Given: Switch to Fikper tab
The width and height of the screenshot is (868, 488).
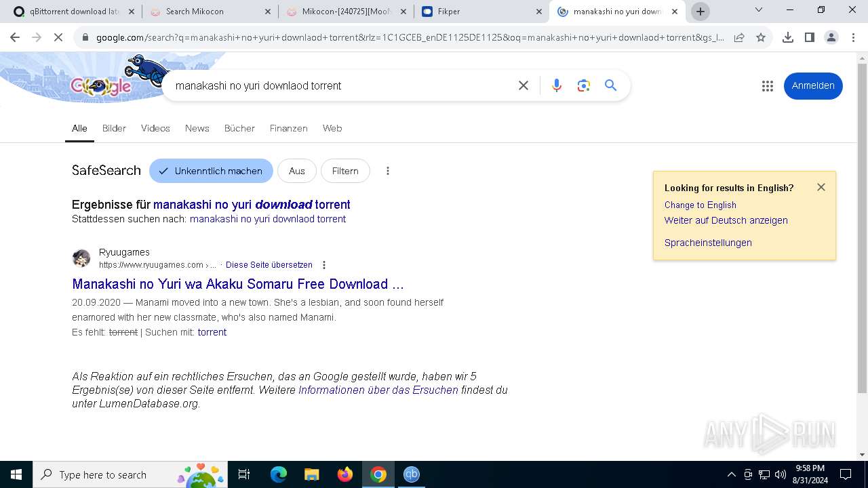Looking at the screenshot, I should (x=482, y=12).
